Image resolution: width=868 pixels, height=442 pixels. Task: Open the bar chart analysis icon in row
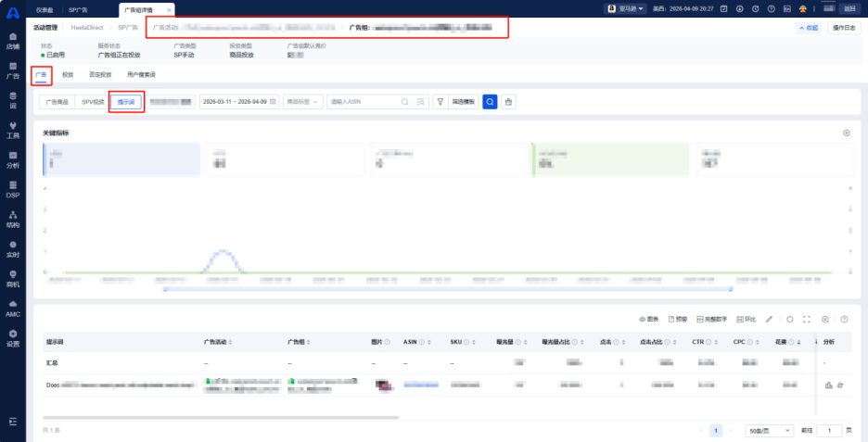(829, 385)
